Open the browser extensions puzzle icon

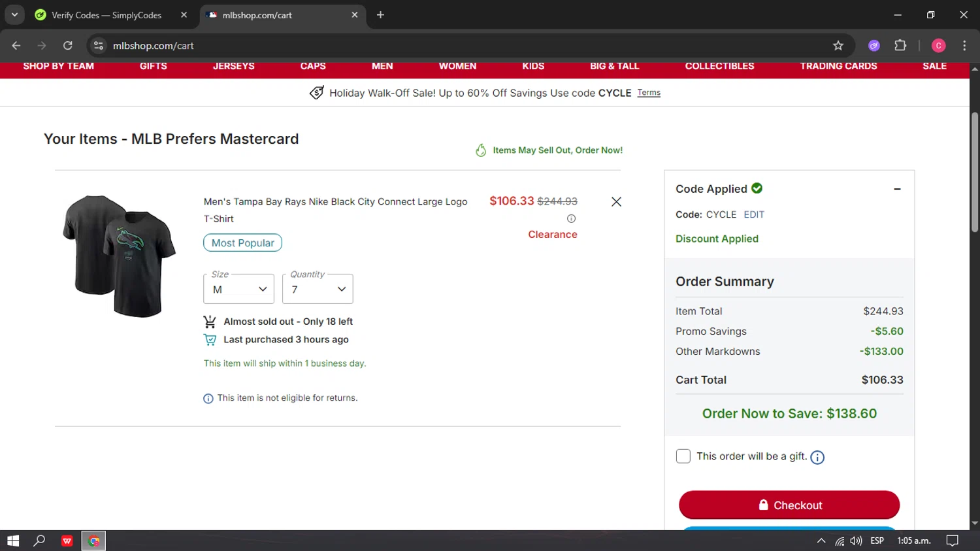click(x=900, y=46)
